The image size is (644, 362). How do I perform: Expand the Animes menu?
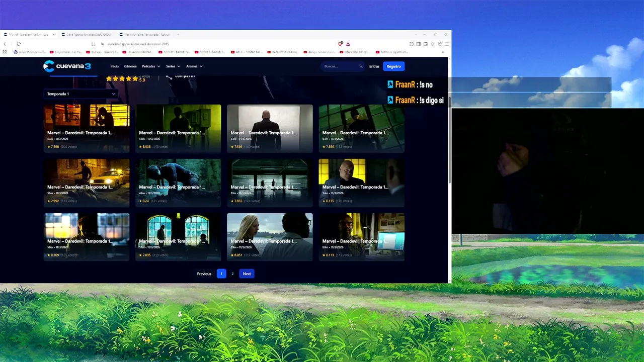coord(194,66)
